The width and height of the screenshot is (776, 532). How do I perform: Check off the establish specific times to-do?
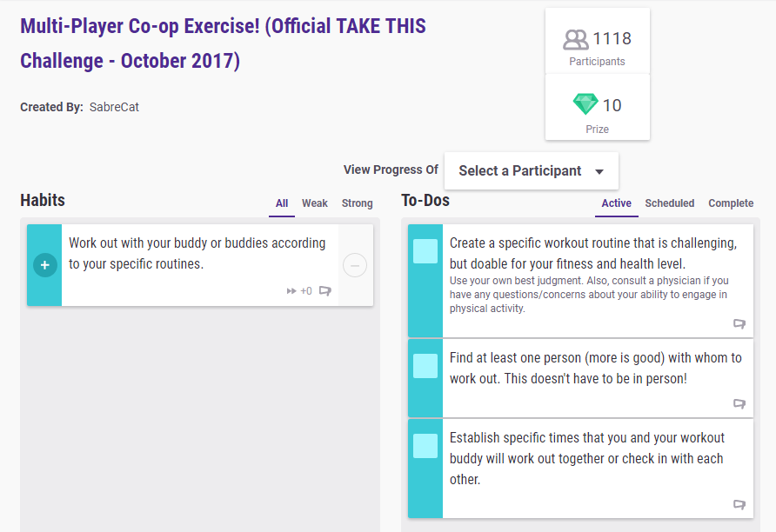425,446
